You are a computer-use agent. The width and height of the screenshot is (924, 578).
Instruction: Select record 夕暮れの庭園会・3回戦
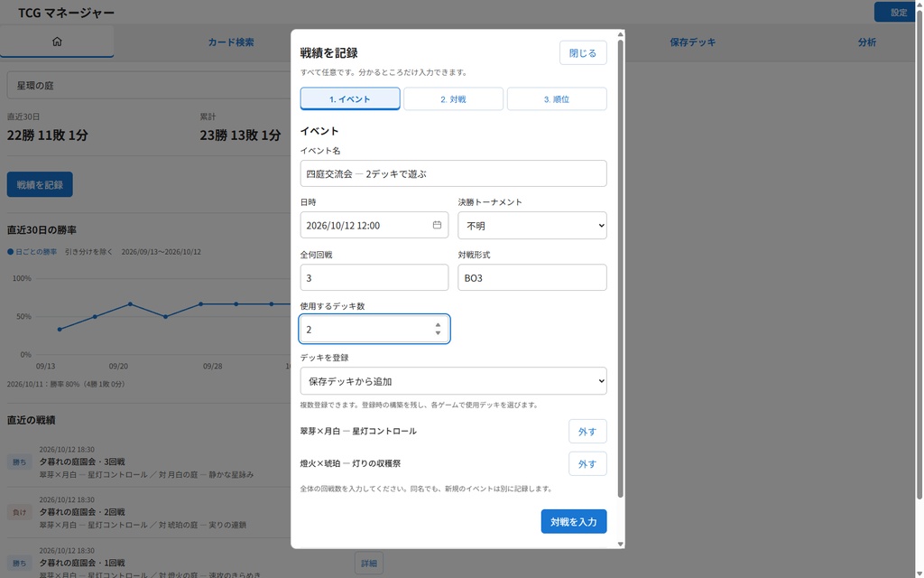(82, 461)
